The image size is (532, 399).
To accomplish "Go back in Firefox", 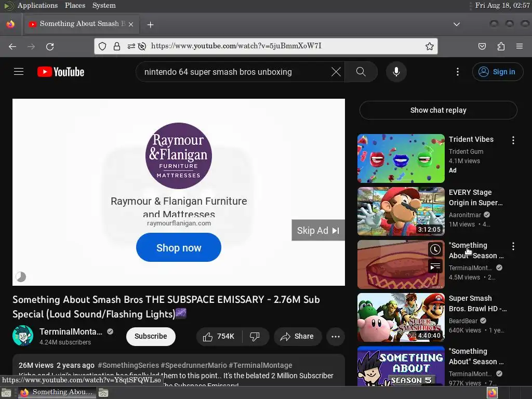I will 12,46.
